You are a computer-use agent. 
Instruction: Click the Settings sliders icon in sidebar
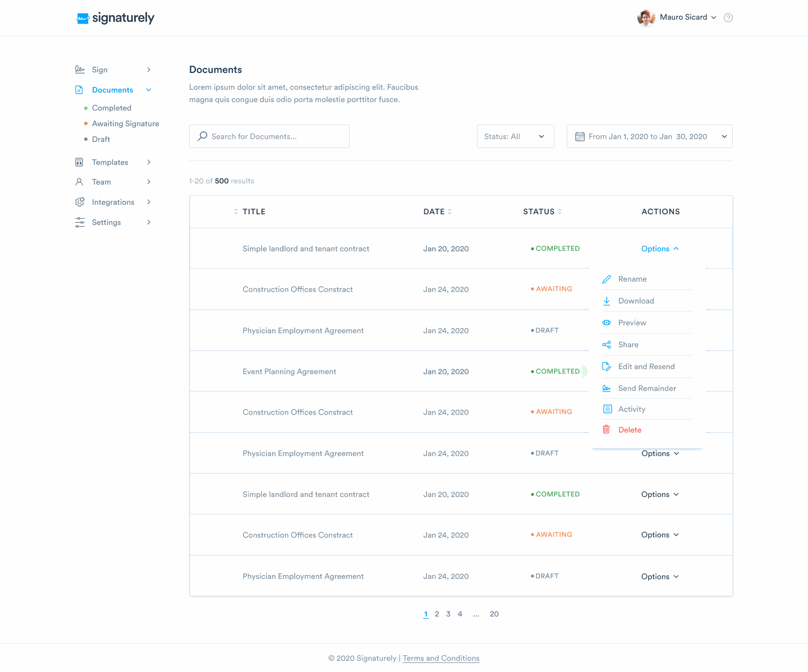pyautogui.click(x=80, y=222)
